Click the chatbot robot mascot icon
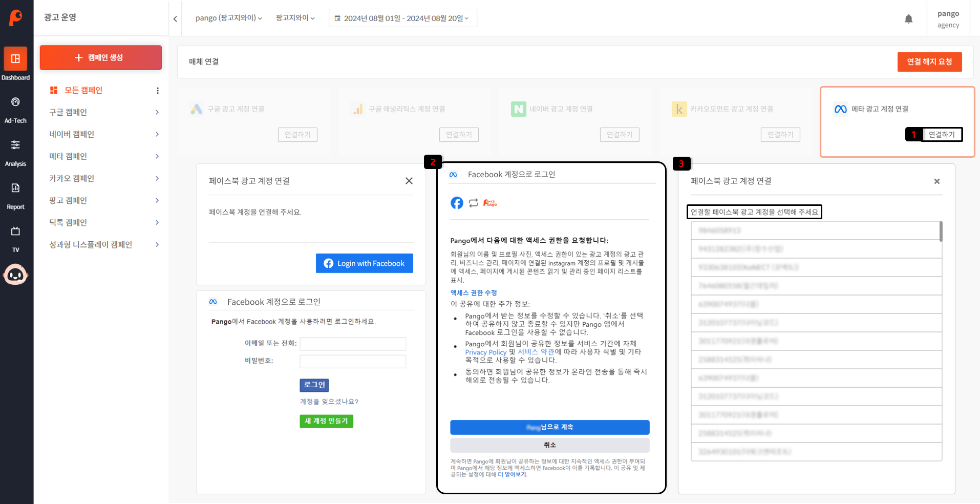 tap(15, 275)
